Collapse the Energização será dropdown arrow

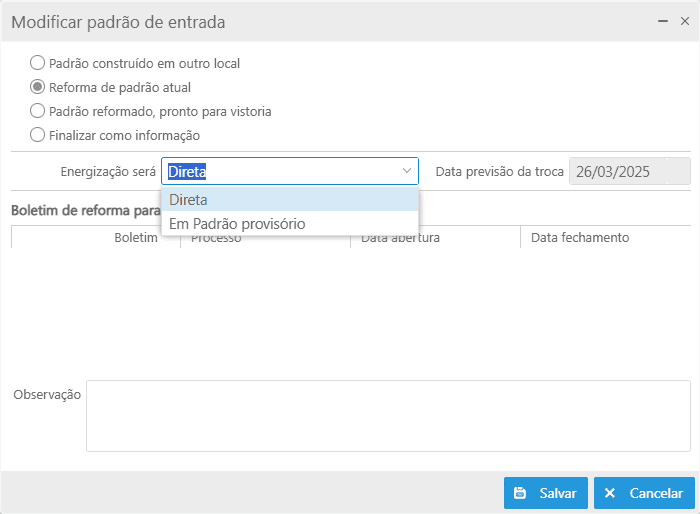407,171
